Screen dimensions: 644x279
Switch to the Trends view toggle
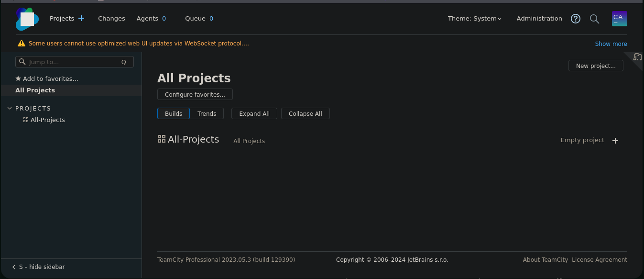[207, 113]
